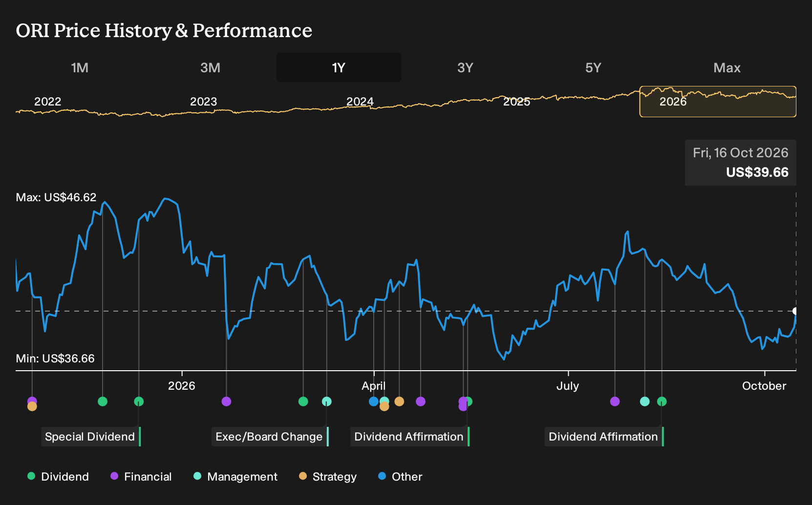812x505 pixels.
Task: Toggle Management events in the legend
Action: (235, 477)
